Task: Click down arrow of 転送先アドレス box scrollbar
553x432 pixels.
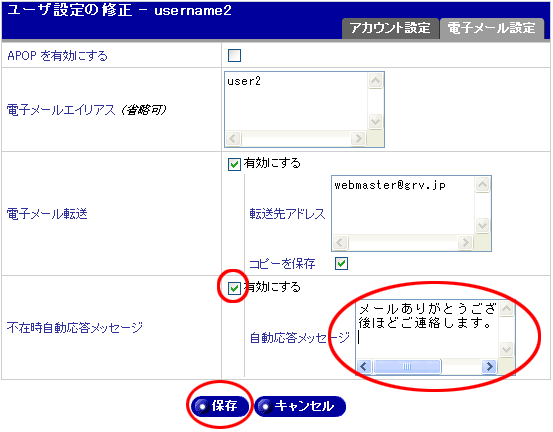Action: click(482, 225)
